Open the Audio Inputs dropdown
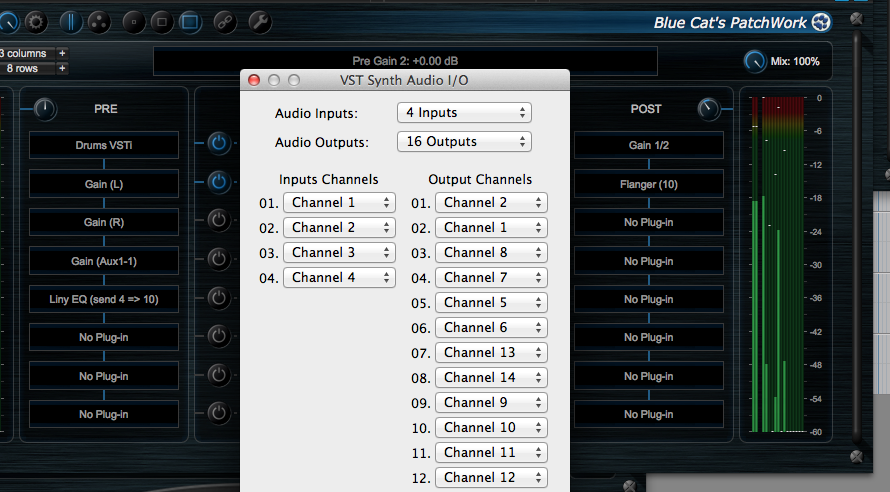The height and width of the screenshot is (492, 890). 464,113
